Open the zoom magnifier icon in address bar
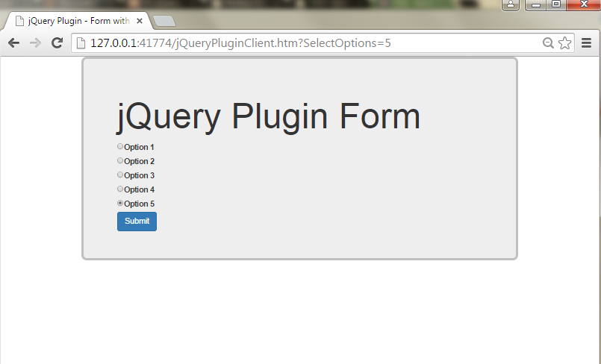This screenshot has width=601, height=364. tap(548, 43)
